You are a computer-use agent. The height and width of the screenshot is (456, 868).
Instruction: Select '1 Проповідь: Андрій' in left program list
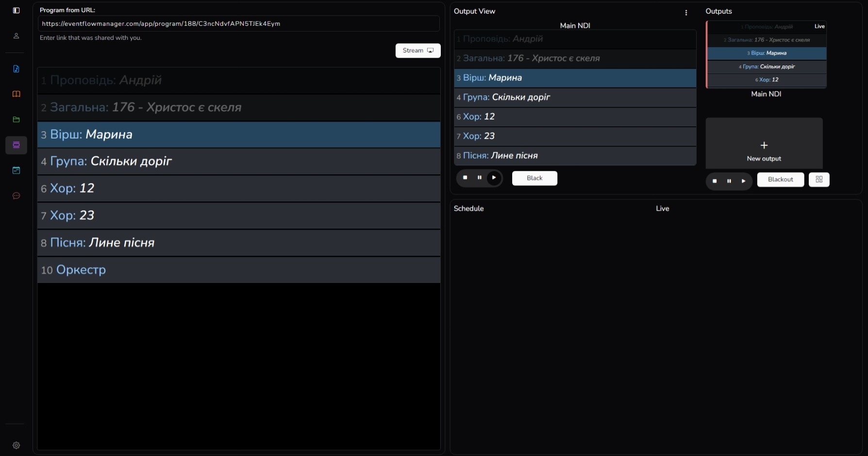(x=239, y=81)
